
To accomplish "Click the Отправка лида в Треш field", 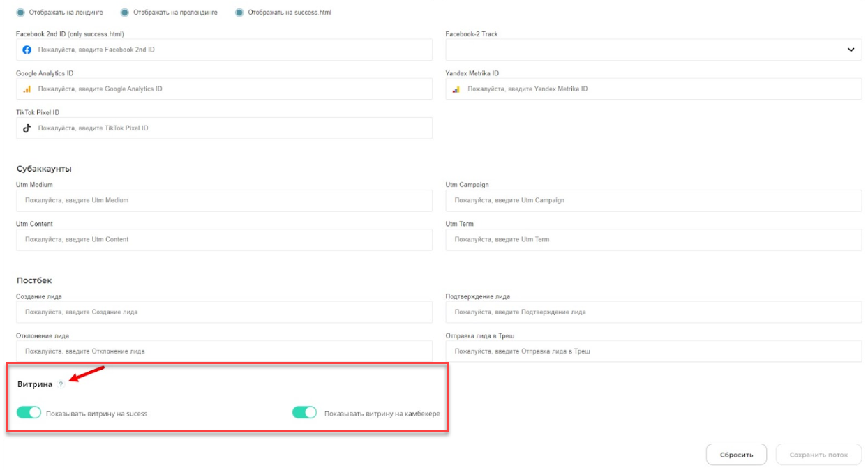I will coord(654,351).
